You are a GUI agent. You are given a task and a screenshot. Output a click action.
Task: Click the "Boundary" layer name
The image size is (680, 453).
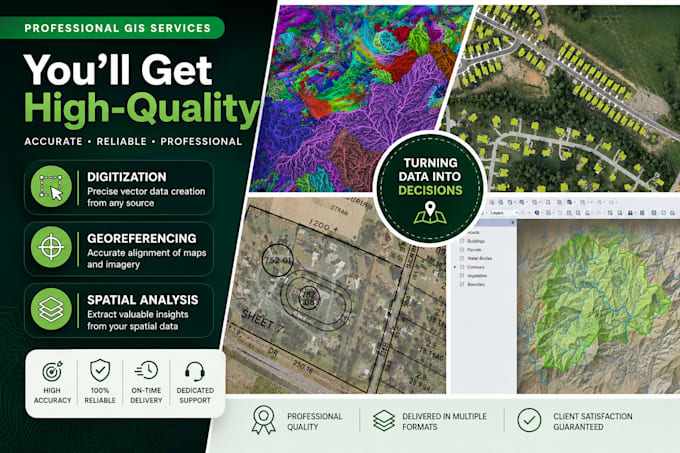click(476, 284)
